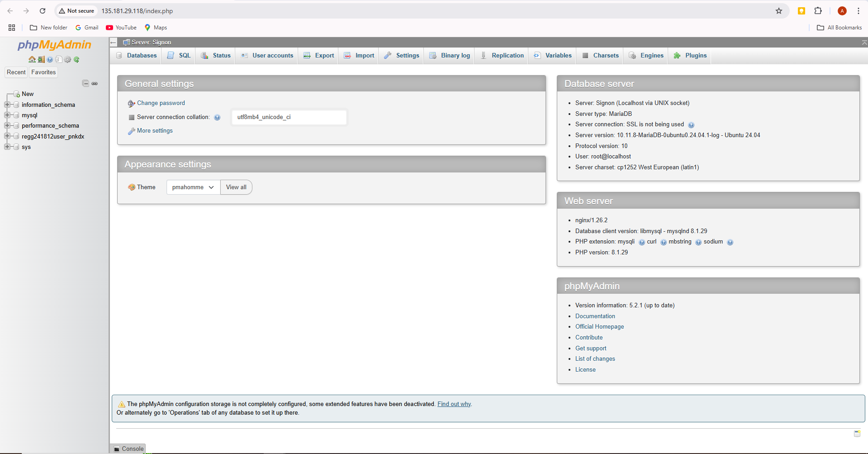Click the link-with-main-panel chain icon
This screenshot has width=868, height=454.
pyautogui.click(x=95, y=83)
